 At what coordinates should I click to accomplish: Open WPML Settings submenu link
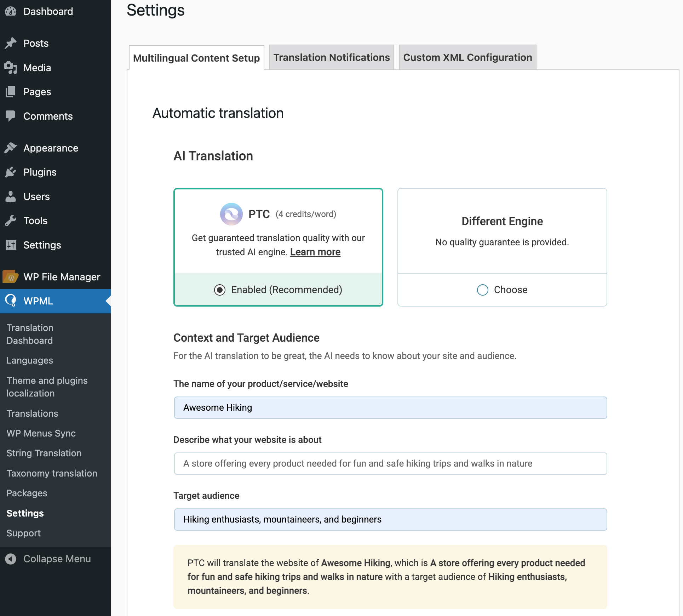[25, 513]
